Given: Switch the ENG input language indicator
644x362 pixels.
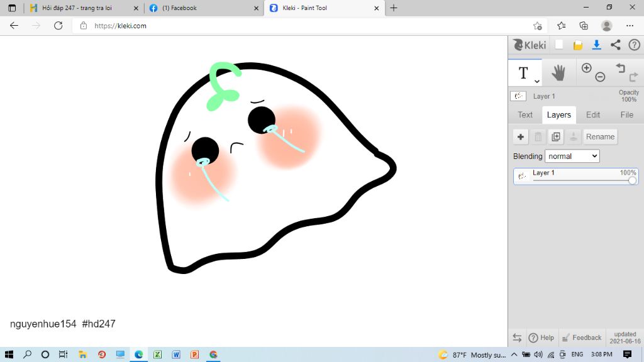Looking at the screenshot, I should point(577,354).
